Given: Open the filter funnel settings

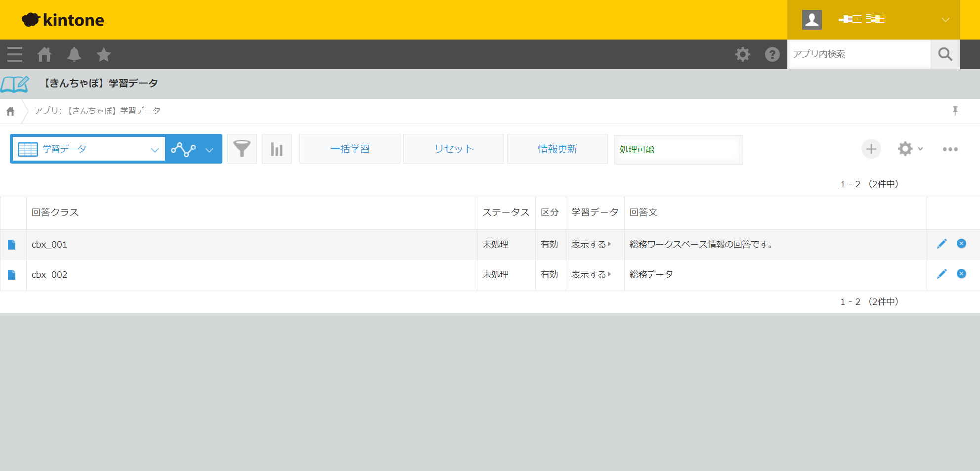Looking at the screenshot, I should pos(242,149).
